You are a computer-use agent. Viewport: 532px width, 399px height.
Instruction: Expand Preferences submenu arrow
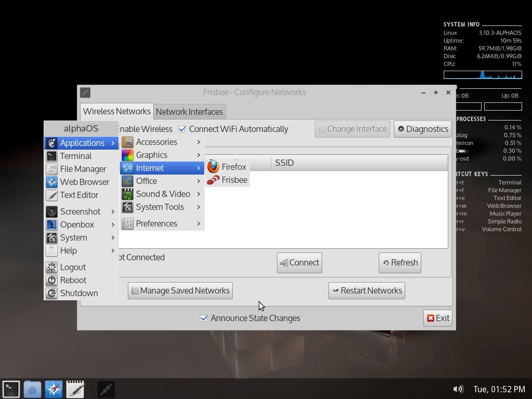click(199, 223)
